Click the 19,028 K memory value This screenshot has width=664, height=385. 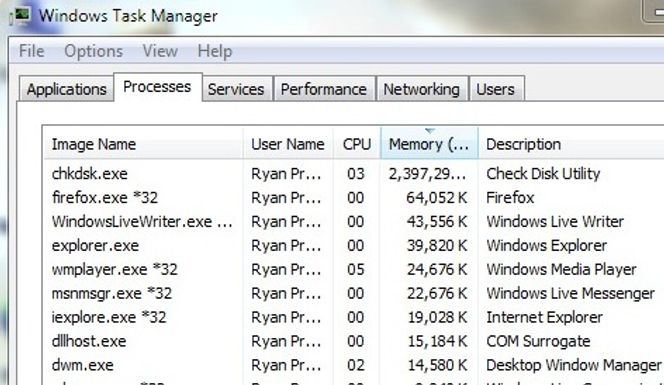click(438, 317)
